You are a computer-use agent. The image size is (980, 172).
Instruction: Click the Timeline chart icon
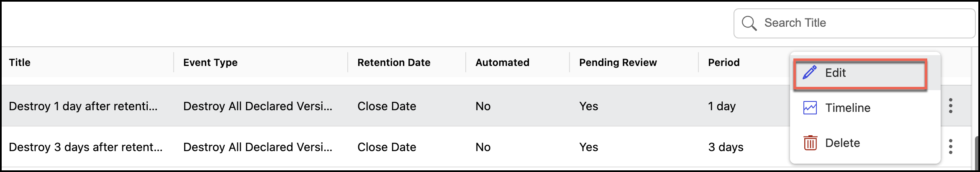coord(810,108)
